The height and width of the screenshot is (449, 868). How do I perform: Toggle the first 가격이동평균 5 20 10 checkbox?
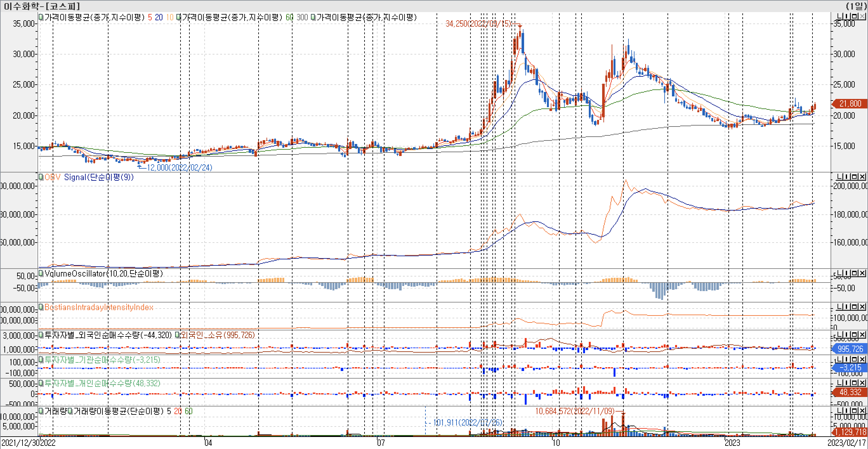click(41, 17)
